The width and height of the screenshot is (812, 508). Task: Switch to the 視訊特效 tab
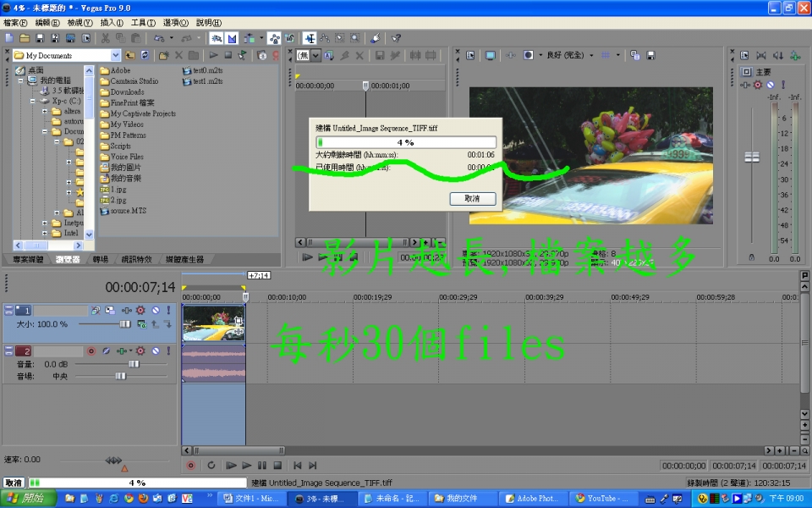[134, 259]
